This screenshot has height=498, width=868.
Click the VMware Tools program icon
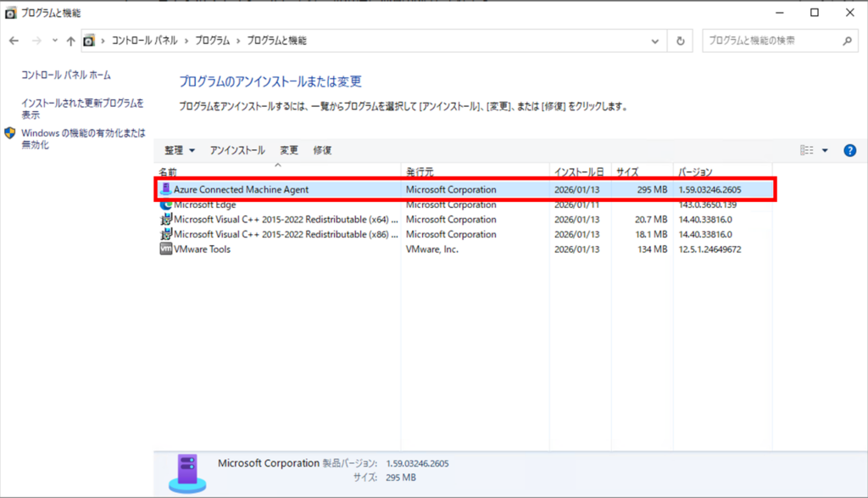(166, 249)
